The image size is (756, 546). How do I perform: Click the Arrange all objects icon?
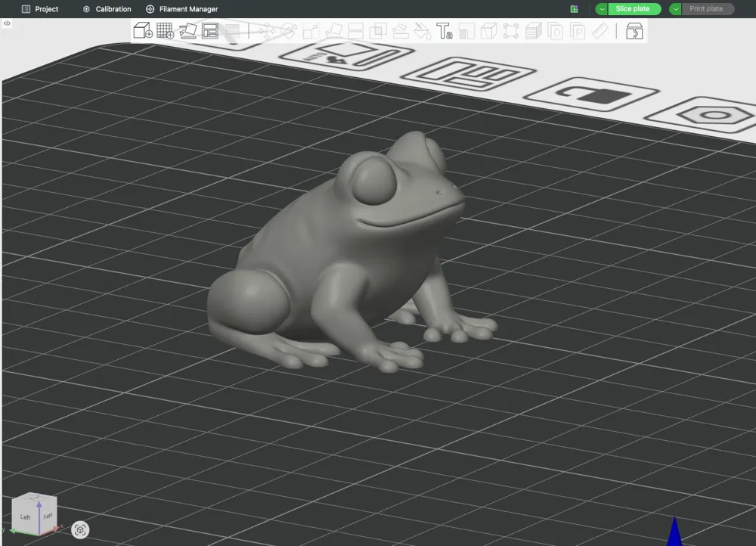[210, 31]
